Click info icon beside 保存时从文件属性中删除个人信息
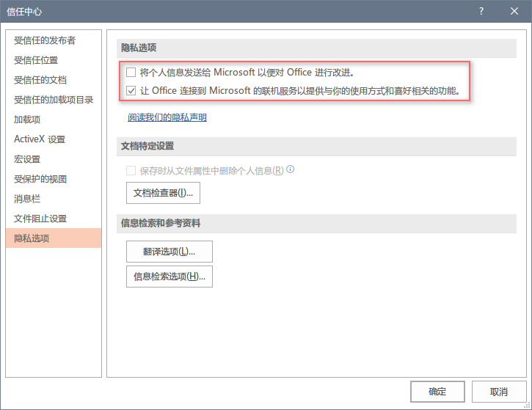The width and height of the screenshot is (532, 410). point(291,169)
